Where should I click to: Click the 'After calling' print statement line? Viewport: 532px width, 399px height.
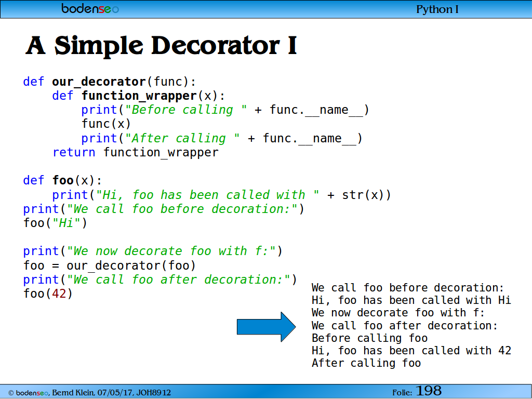pyautogui.click(x=221, y=139)
